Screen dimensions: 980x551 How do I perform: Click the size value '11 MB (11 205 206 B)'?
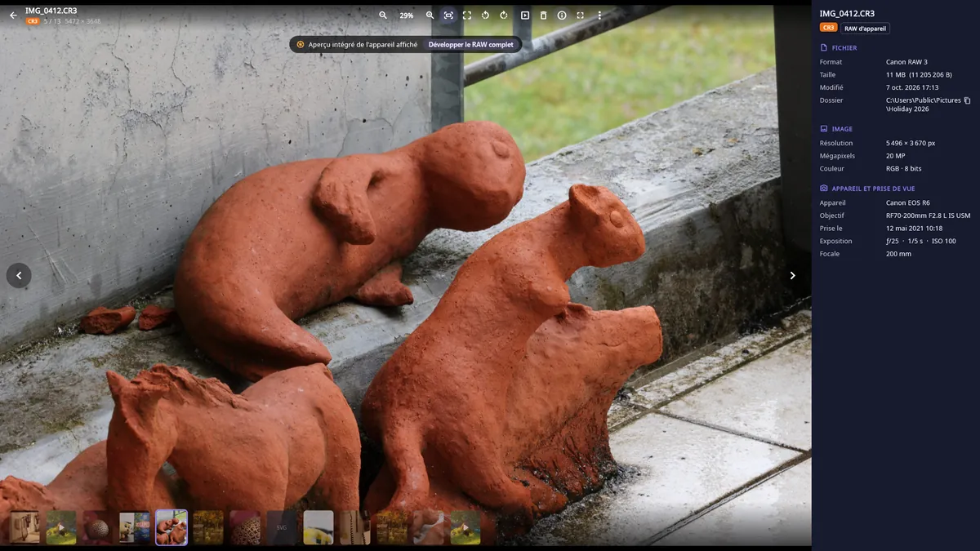pyautogui.click(x=919, y=74)
